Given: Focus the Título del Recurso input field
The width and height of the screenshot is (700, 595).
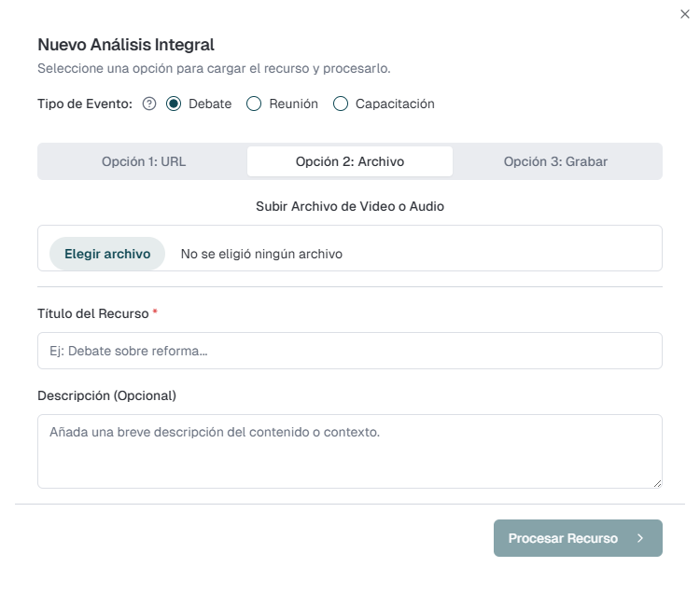Looking at the screenshot, I should (350, 351).
